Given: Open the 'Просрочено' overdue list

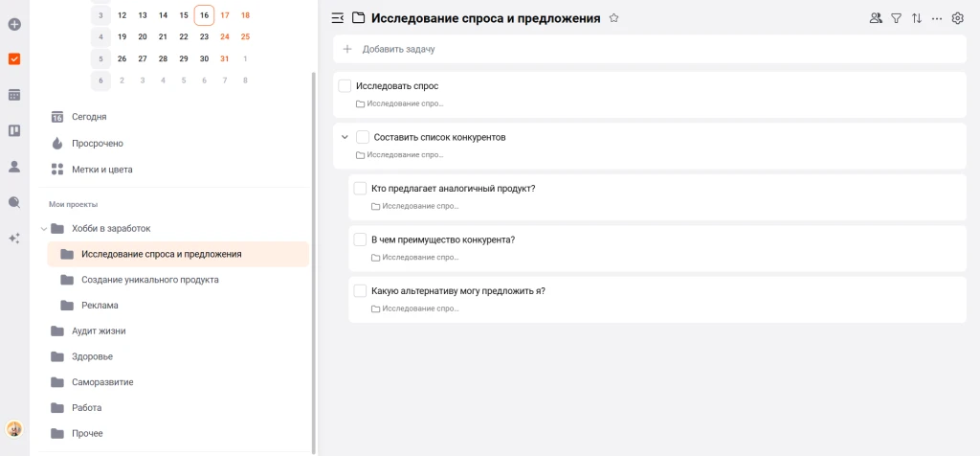Looking at the screenshot, I should (97, 144).
